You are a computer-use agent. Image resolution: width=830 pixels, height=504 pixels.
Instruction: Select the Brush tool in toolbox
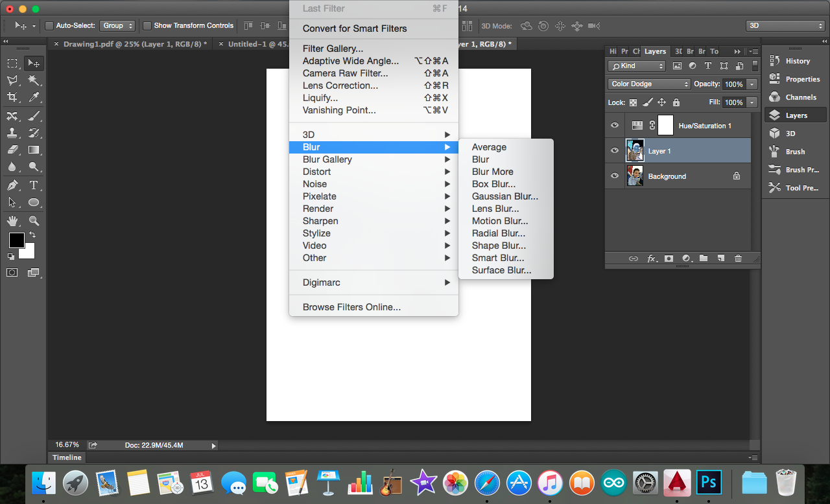coord(34,116)
